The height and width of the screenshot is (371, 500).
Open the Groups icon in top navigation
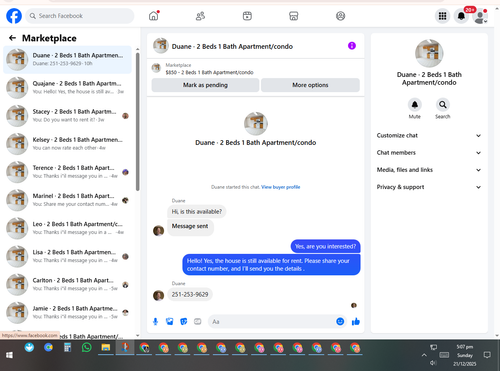point(340,16)
